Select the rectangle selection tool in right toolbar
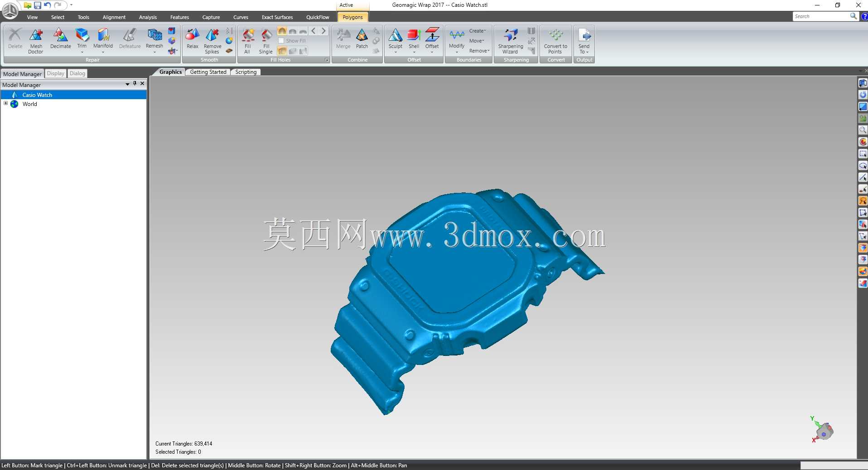 [863, 154]
